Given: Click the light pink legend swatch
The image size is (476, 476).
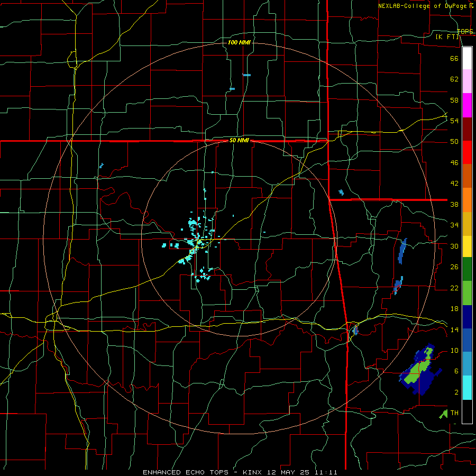Looking at the screenshot, I should (467, 81).
